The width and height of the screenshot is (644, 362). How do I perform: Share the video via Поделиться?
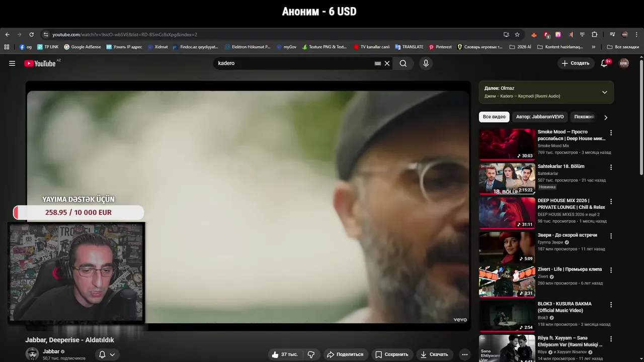point(345,354)
